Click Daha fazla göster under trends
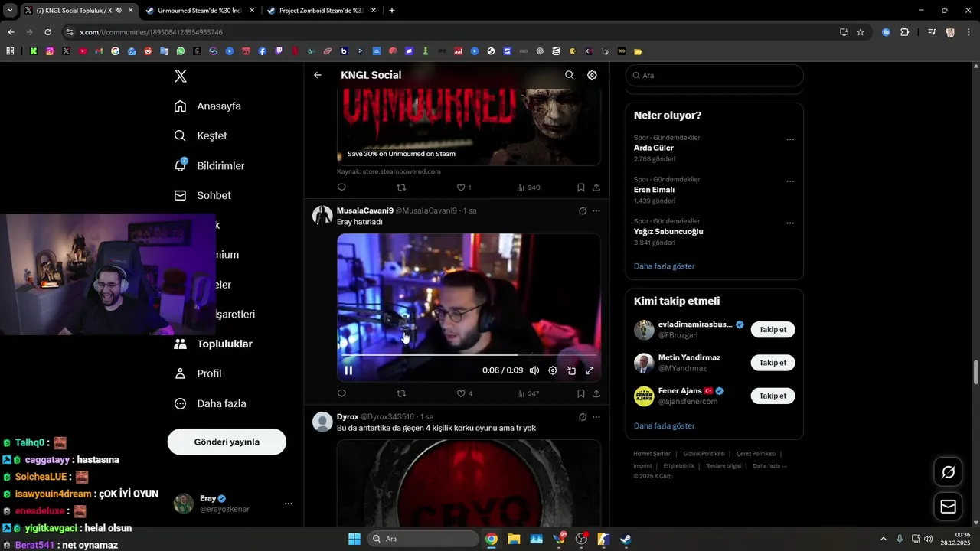 pos(664,266)
